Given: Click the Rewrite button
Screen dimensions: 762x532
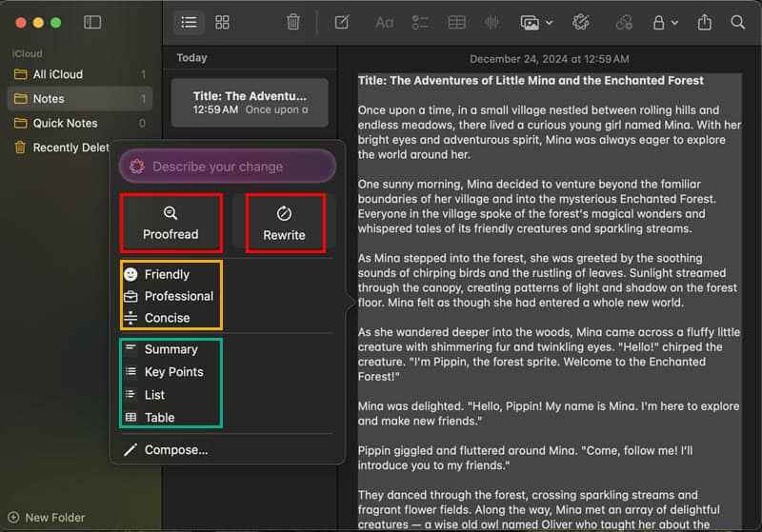Looking at the screenshot, I should [x=285, y=224].
